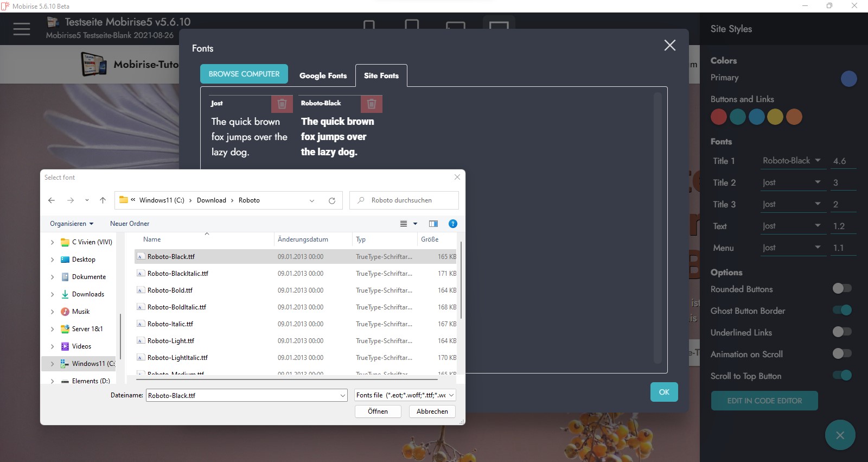868x462 pixels.
Task: Open the file type filter dropdown
Action: click(x=405, y=395)
